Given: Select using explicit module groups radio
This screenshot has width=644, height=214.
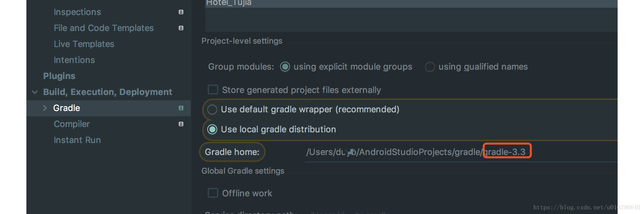Looking at the screenshot, I should 285,67.
